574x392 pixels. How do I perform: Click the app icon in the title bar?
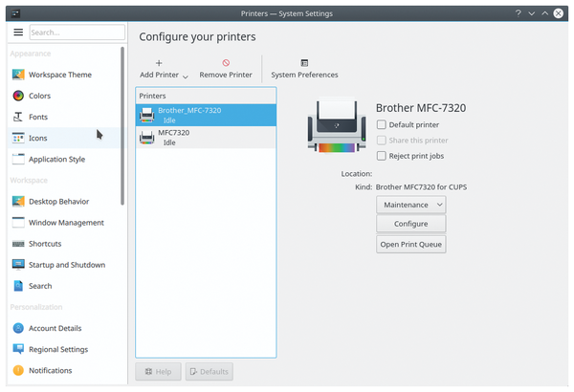tap(15, 14)
